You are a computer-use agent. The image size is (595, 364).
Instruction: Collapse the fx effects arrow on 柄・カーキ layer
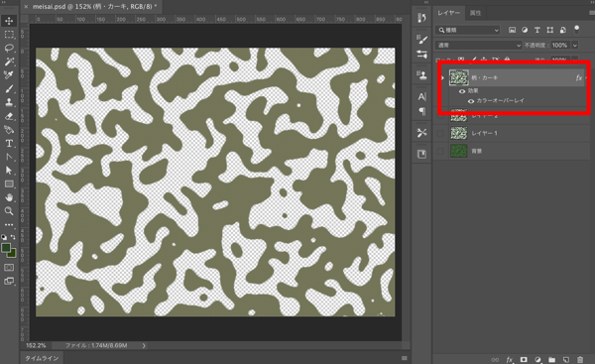coord(587,77)
